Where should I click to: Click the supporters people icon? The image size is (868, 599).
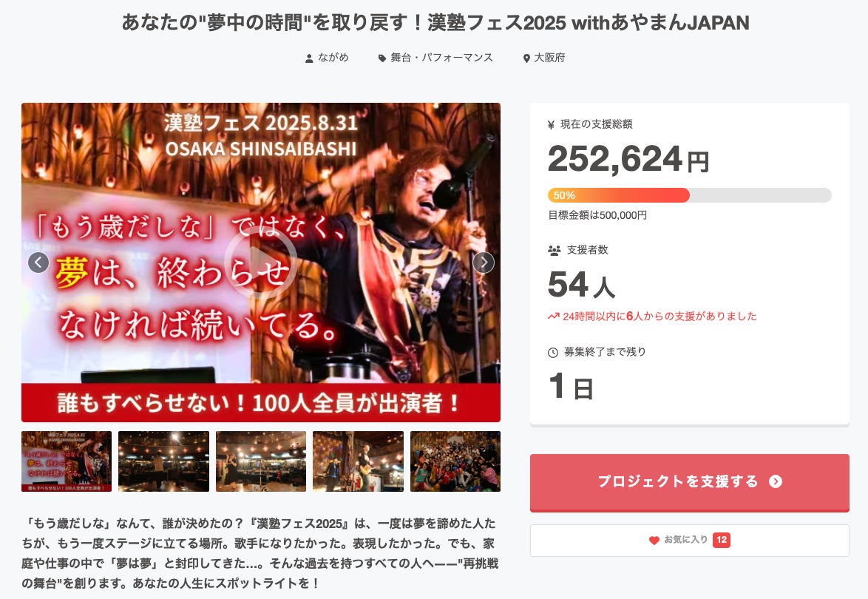coord(554,250)
